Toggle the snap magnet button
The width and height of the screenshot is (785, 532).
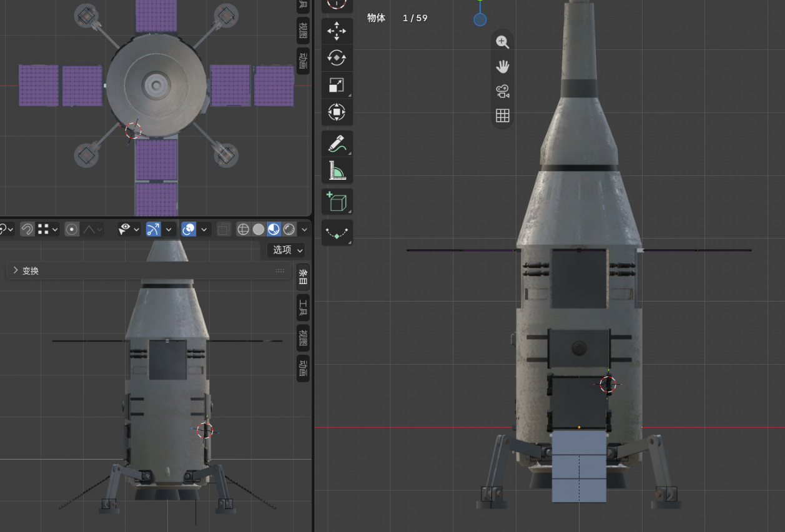click(x=27, y=229)
